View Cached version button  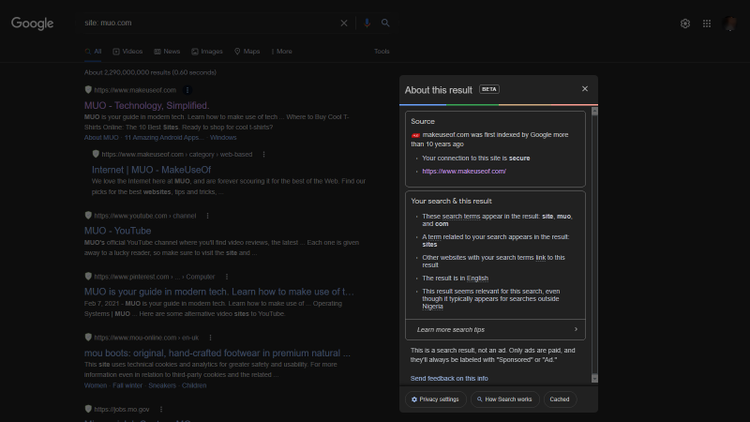559,399
